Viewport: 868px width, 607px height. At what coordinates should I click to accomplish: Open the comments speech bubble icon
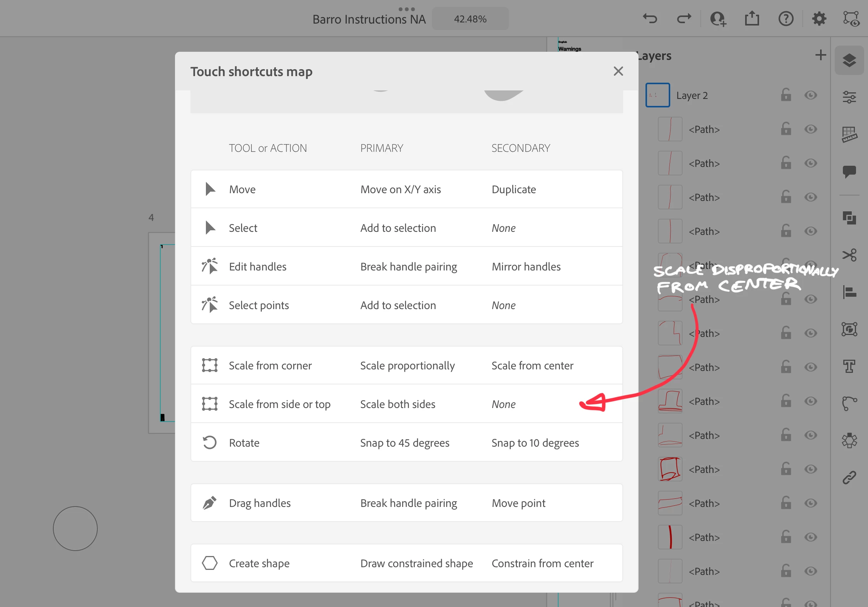point(849,171)
